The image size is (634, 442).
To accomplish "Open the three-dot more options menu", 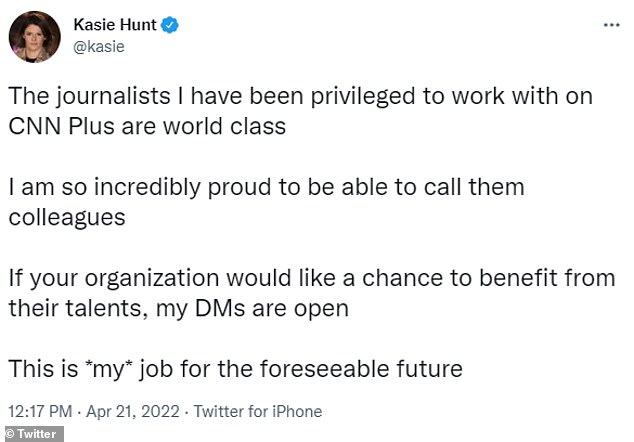I will pyautogui.click(x=611, y=25).
